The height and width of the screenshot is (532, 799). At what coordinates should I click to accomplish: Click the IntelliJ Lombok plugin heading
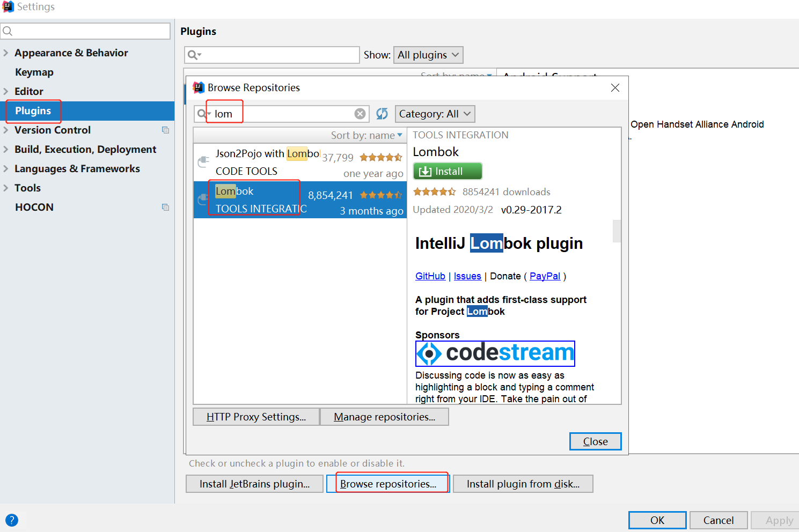point(499,243)
